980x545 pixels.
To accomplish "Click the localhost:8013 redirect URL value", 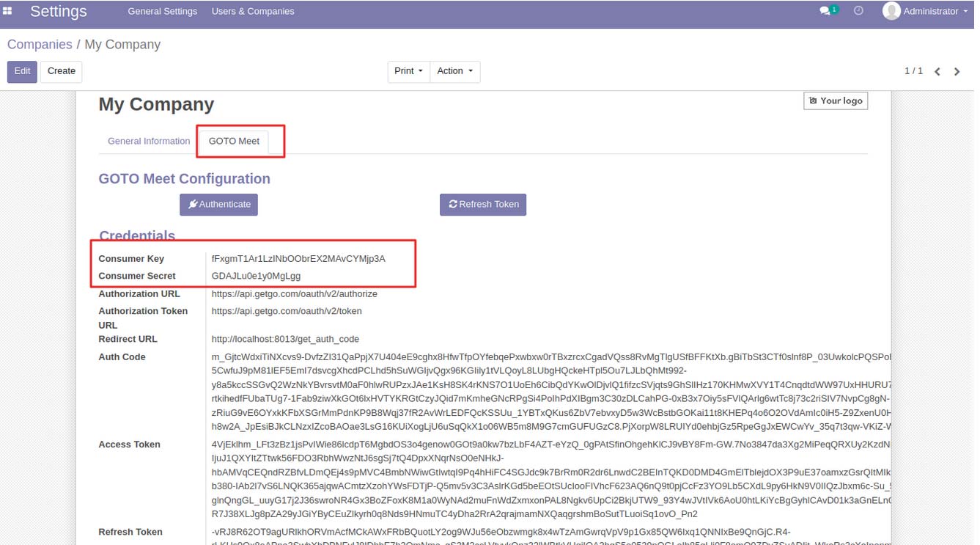I will pyautogui.click(x=285, y=339).
